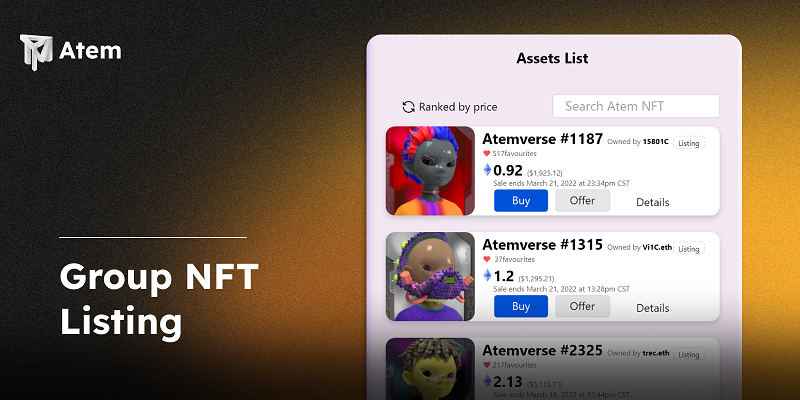The height and width of the screenshot is (400, 800).
Task: Click the heart icon on Atemverse #1187
Action: 487,153
